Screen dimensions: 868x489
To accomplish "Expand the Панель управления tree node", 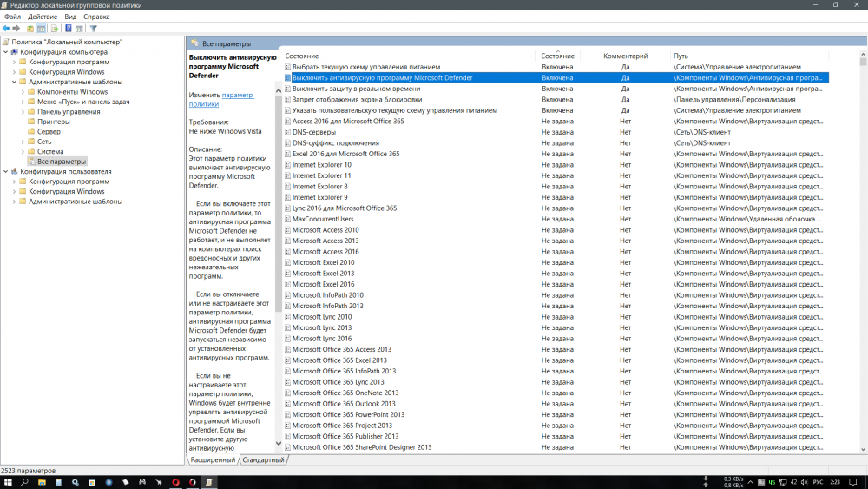I will [23, 112].
